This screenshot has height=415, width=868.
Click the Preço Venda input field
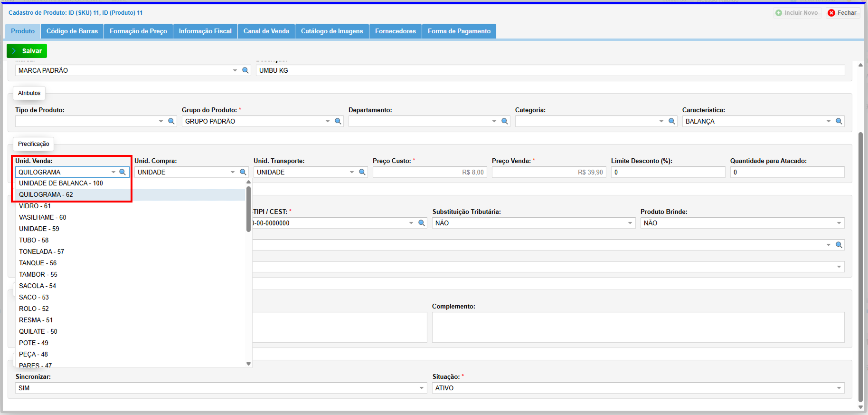(548, 172)
